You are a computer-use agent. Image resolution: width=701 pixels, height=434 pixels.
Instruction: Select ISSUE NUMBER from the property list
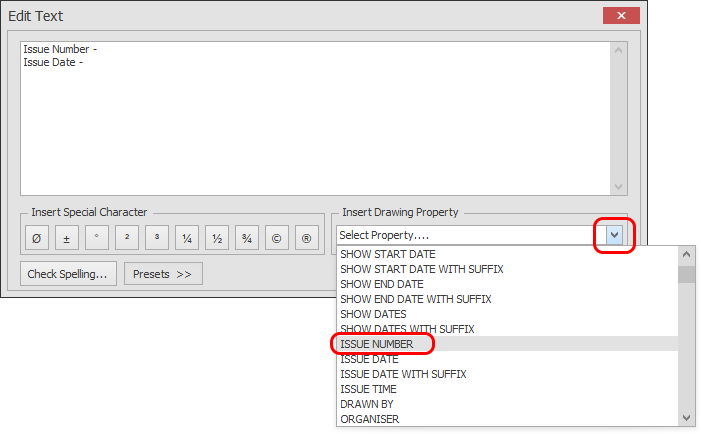[507, 344]
